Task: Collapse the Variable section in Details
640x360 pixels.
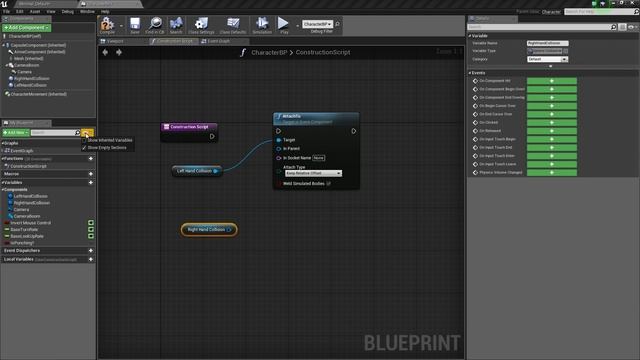Action: pos(470,36)
